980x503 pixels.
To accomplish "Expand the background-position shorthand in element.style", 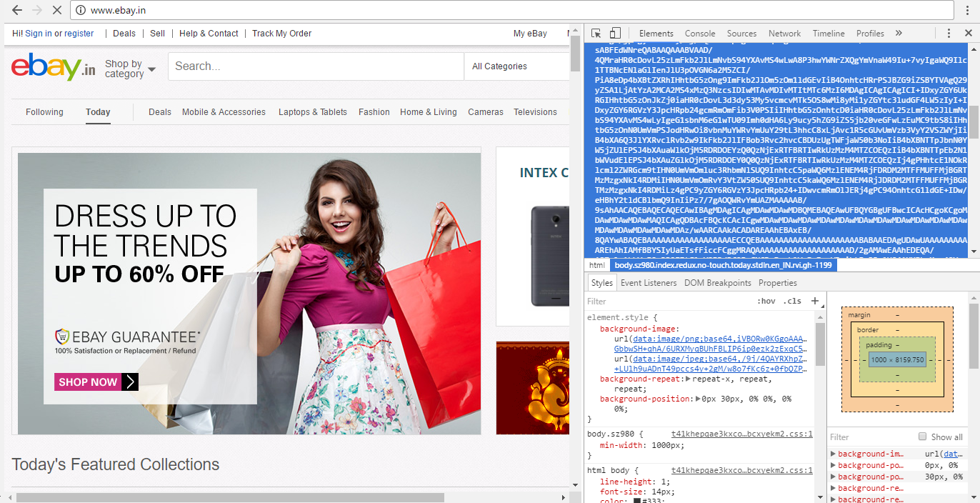I will point(698,399).
